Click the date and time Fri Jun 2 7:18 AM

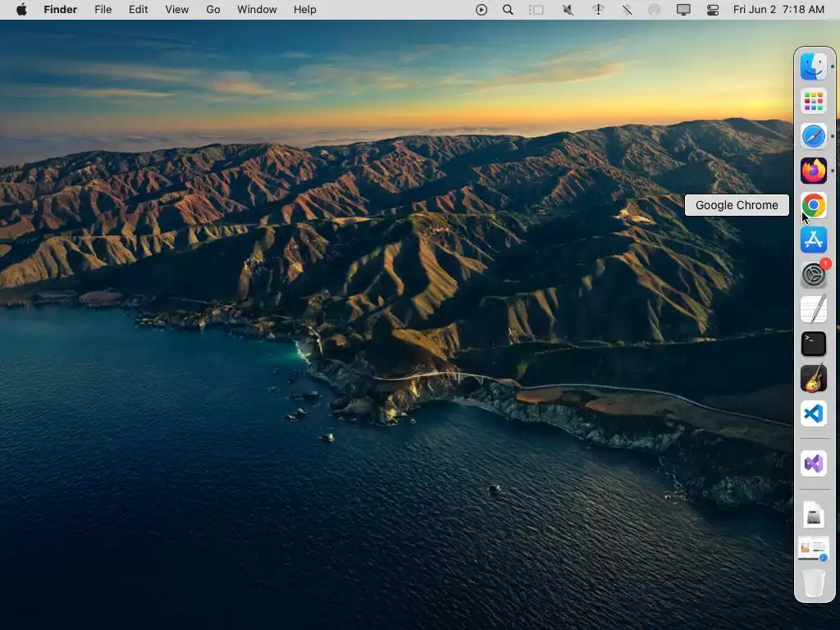coord(778,10)
